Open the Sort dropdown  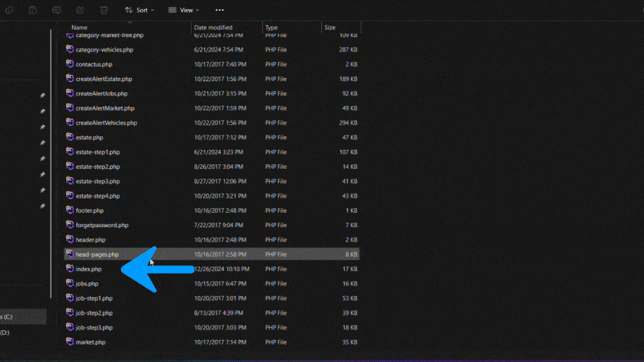(x=139, y=10)
